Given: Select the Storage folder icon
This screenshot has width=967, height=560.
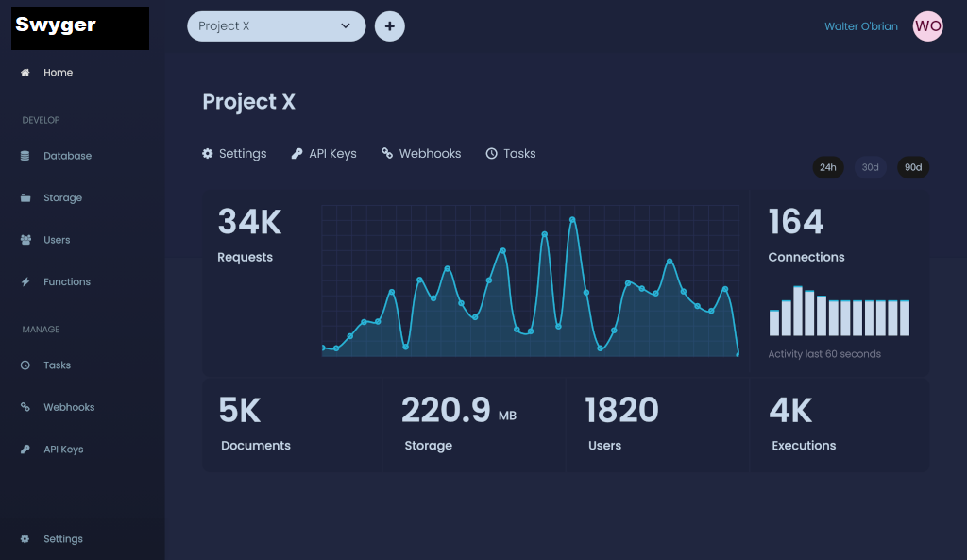Looking at the screenshot, I should [x=25, y=198].
